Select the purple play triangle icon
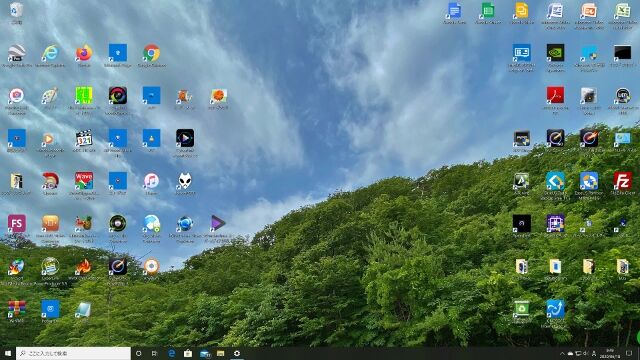Screen dimensions: 640x360 tap(218, 224)
